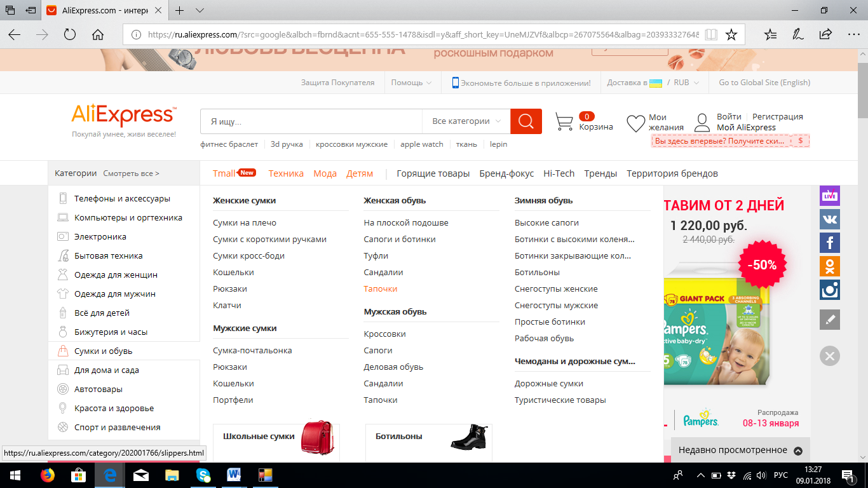Open Ботильоны promo tile
Viewport: 868px width, 488px height.
coord(429,442)
